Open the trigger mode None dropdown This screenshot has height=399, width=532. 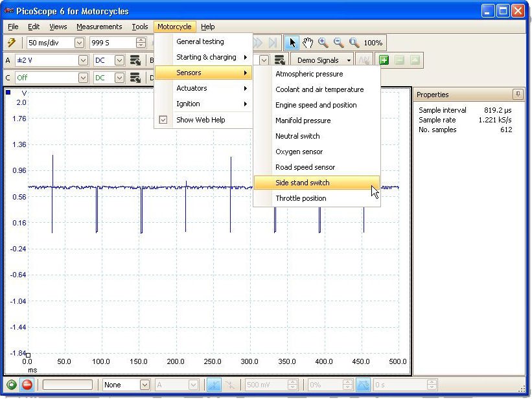click(145, 385)
